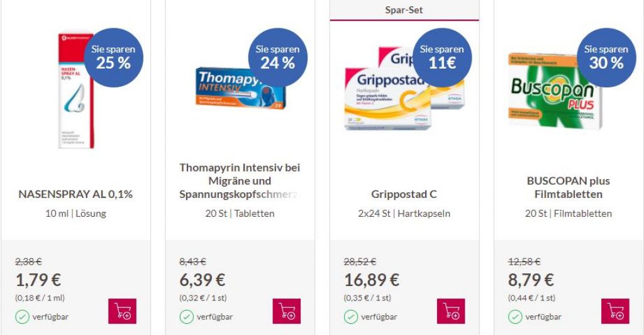This screenshot has height=335, width=644.
Task: Click the 30 % savings badge
Action: click(606, 57)
